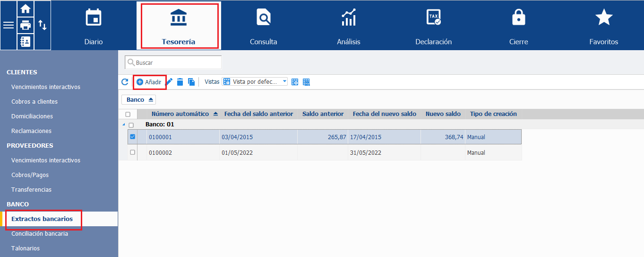The height and width of the screenshot is (257, 644).
Task: Click the Añadir button
Action: click(x=149, y=82)
